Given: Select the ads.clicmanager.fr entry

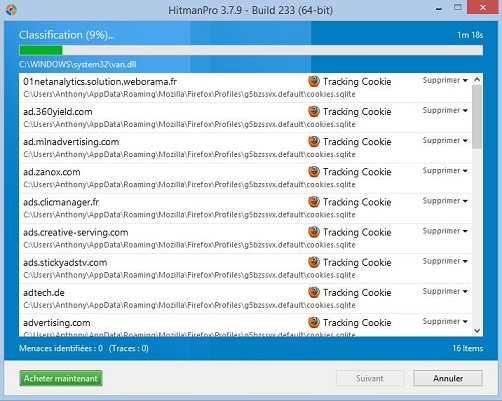Looking at the screenshot, I should 245,208.
